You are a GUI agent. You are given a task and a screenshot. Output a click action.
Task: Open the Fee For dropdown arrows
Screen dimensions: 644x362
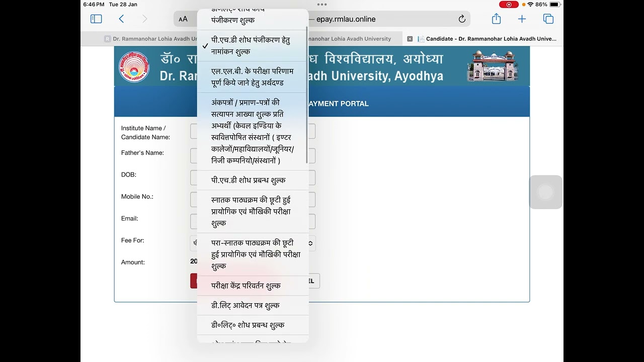[x=310, y=243]
